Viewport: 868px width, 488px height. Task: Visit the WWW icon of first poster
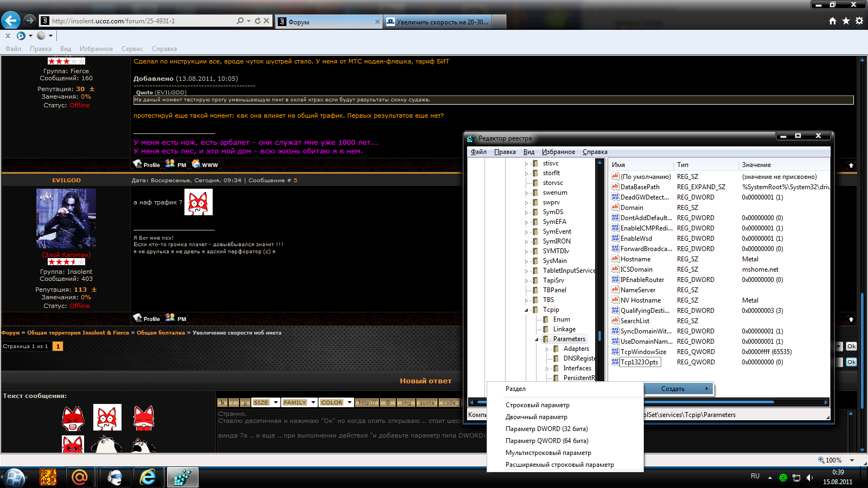[x=205, y=164]
